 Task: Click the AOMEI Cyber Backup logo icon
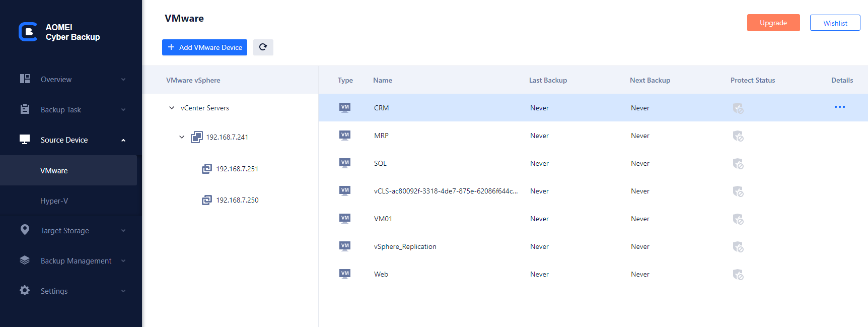click(28, 32)
